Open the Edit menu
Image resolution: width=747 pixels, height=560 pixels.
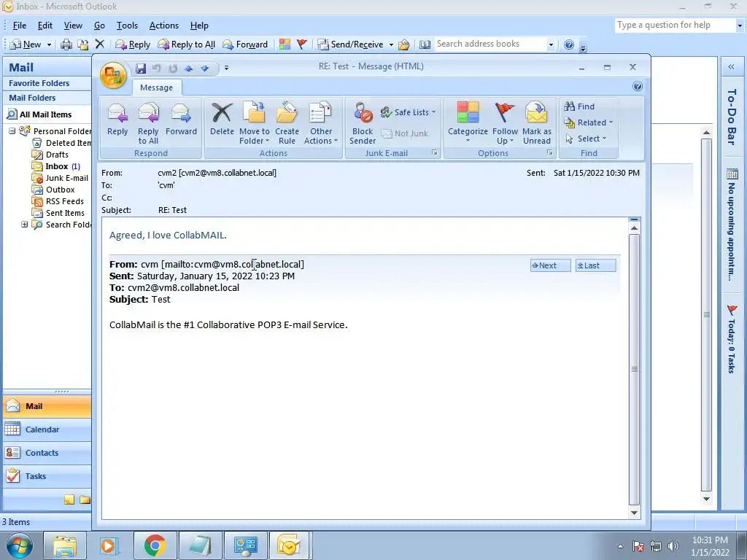[45, 26]
